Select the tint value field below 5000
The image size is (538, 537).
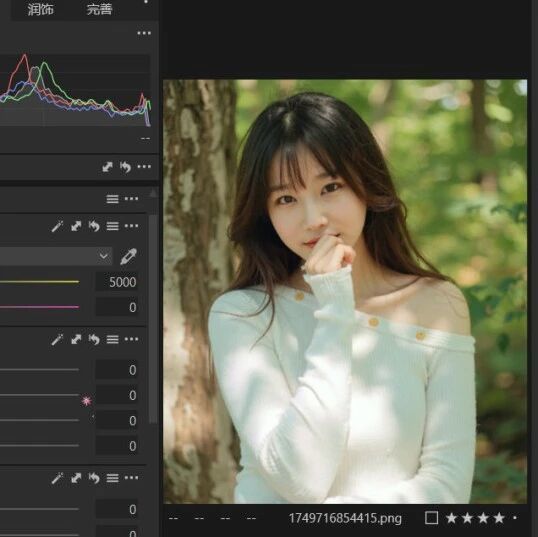[117, 307]
